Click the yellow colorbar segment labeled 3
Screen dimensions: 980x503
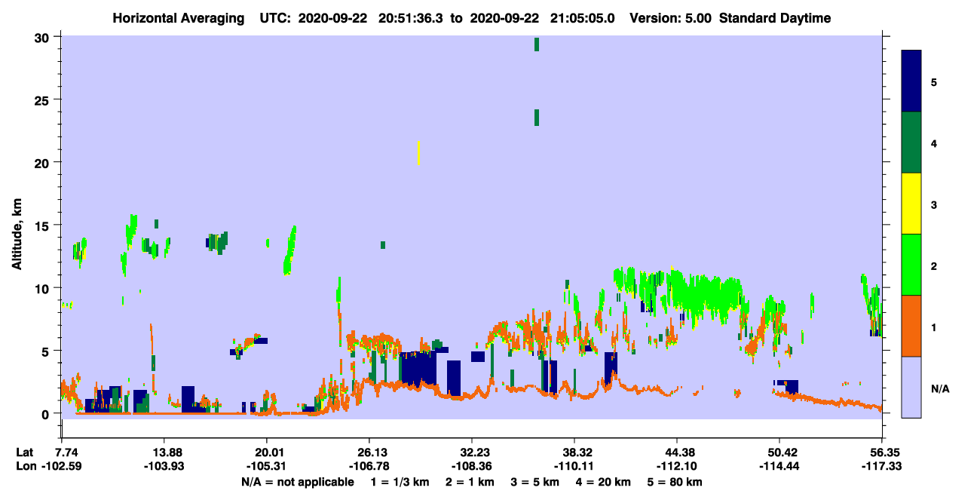click(911, 203)
